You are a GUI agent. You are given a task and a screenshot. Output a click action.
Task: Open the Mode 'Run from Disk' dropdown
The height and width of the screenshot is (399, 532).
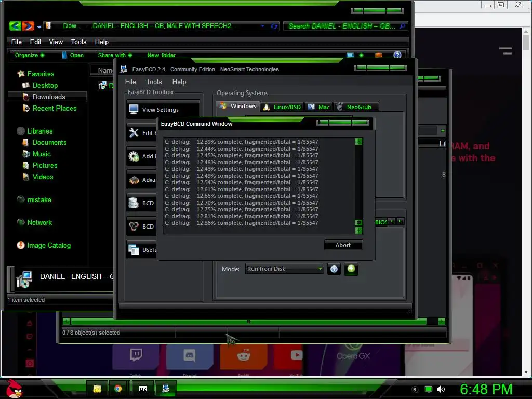click(x=284, y=269)
